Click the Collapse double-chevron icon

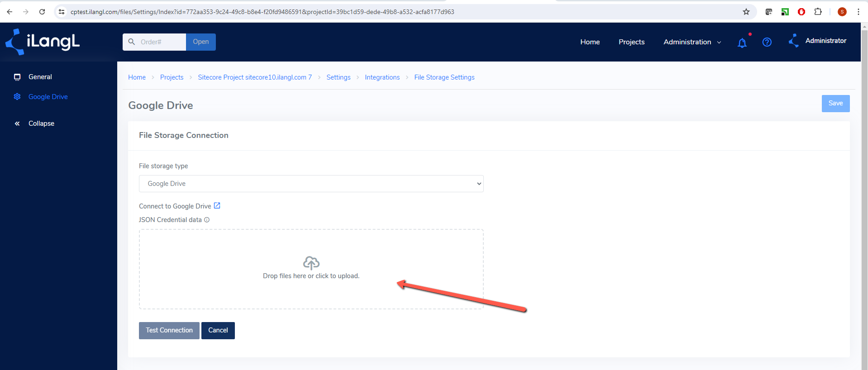pyautogui.click(x=17, y=123)
